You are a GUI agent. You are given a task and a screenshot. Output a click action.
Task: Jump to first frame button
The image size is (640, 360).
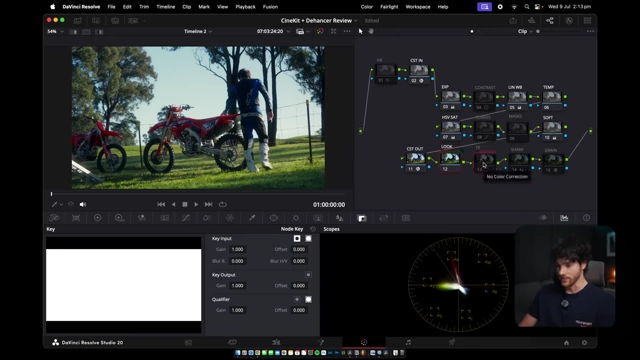(161, 204)
